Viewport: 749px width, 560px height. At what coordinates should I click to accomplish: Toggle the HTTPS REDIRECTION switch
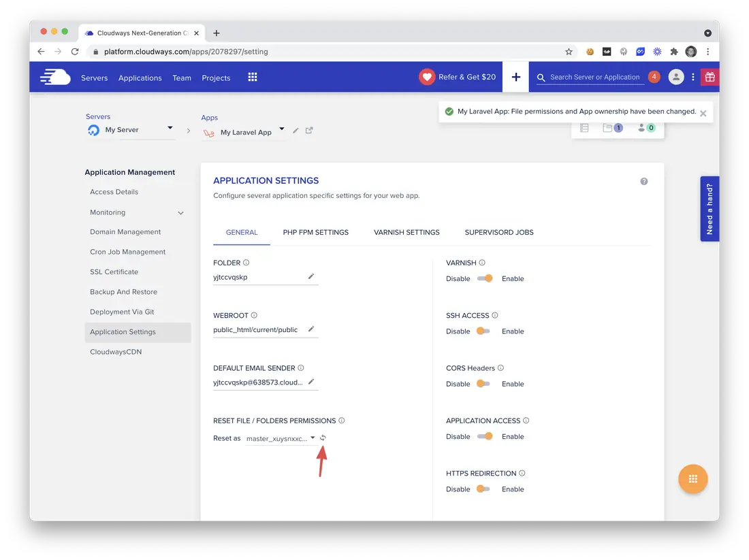483,489
